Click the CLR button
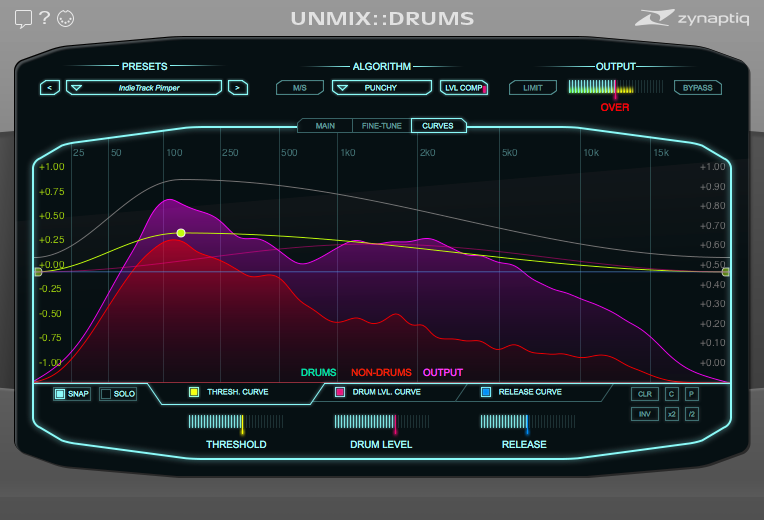The width and height of the screenshot is (764, 520). 645,394
